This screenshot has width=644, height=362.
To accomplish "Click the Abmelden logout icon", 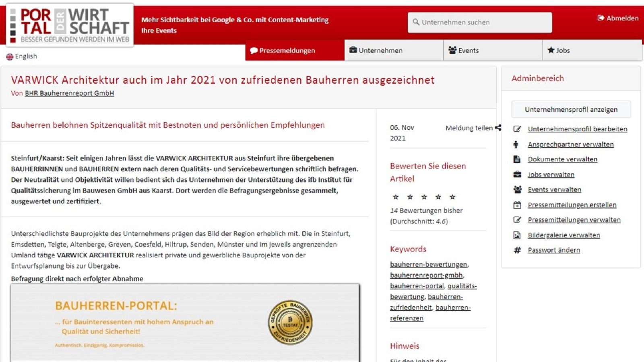I will [601, 18].
